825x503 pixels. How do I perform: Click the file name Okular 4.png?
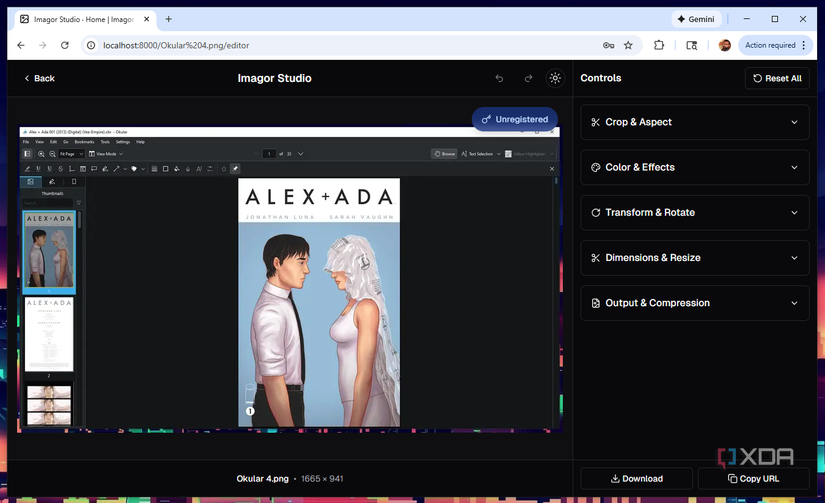(x=263, y=479)
